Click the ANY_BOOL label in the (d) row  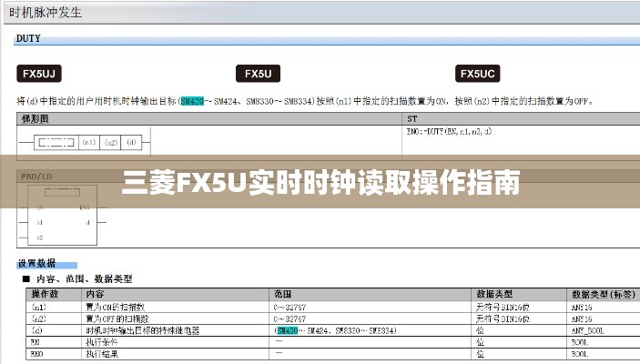pos(588,331)
